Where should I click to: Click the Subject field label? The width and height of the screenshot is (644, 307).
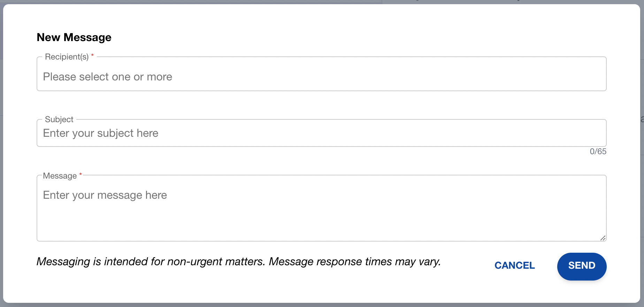[x=59, y=119]
